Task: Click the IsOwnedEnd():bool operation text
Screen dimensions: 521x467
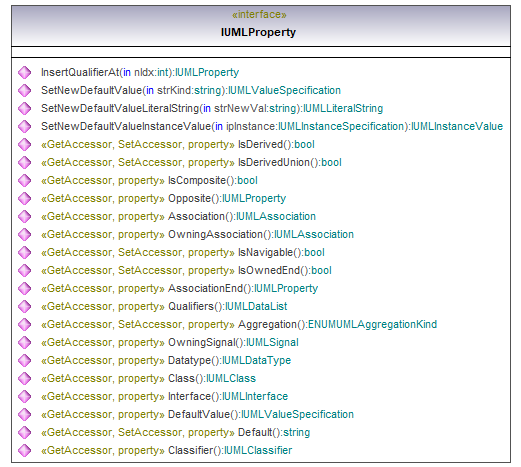Action: [285, 270]
